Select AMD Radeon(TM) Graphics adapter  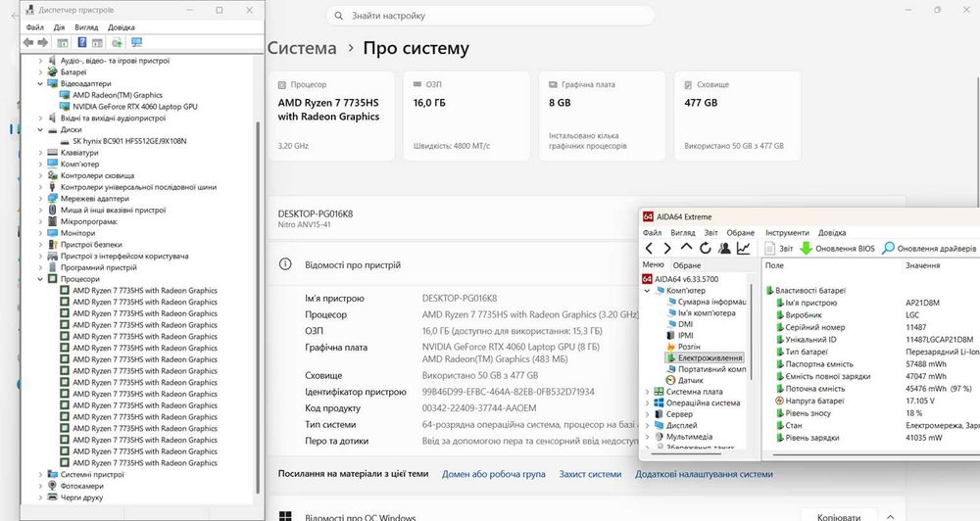pyautogui.click(x=117, y=95)
